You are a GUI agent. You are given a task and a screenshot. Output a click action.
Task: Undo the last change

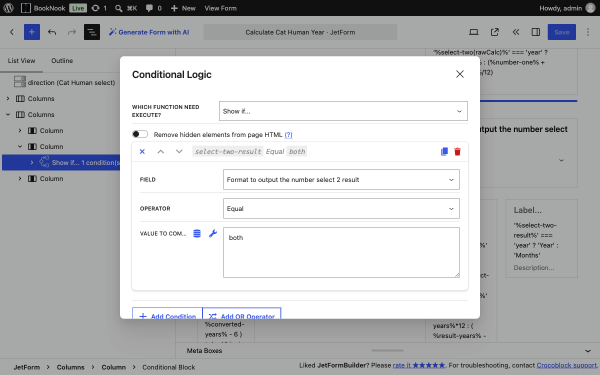(52, 32)
